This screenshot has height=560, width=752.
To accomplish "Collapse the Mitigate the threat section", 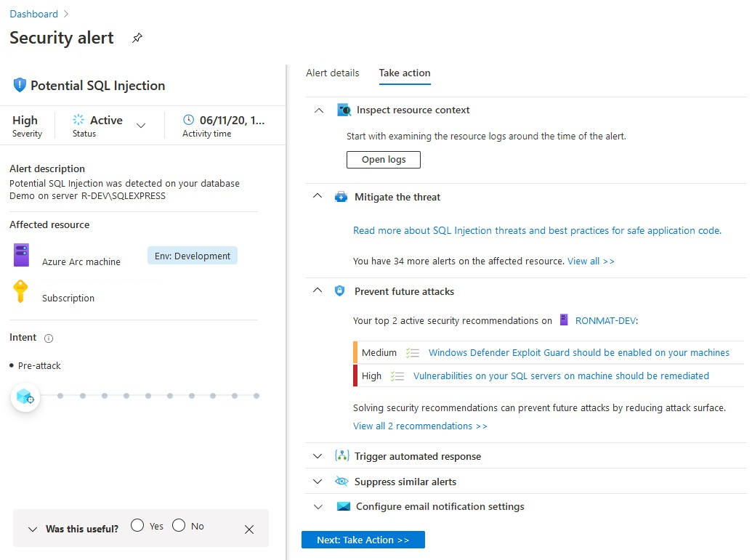I will coord(318,196).
